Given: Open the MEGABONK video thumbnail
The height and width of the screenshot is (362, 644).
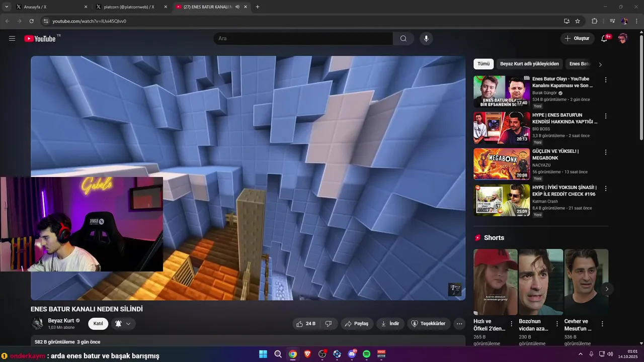Looking at the screenshot, I should pyautogui.click(x=502, y=164).
